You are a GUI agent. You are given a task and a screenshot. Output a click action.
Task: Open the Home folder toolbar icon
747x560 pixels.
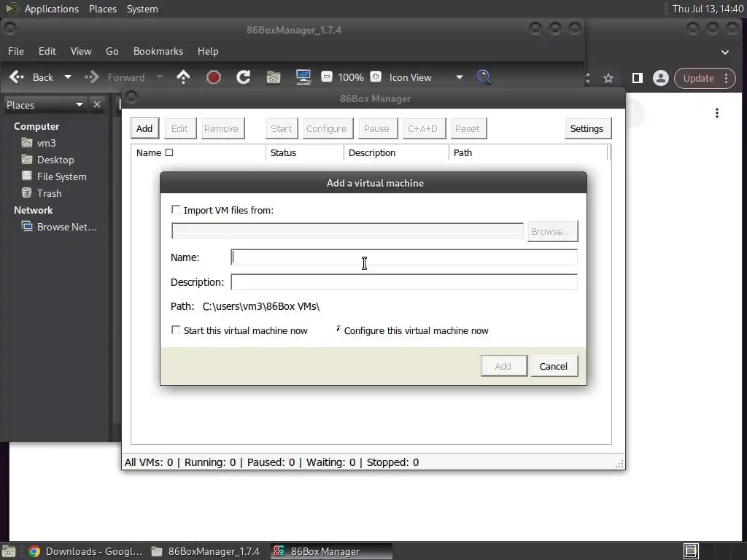click(274, 77)
